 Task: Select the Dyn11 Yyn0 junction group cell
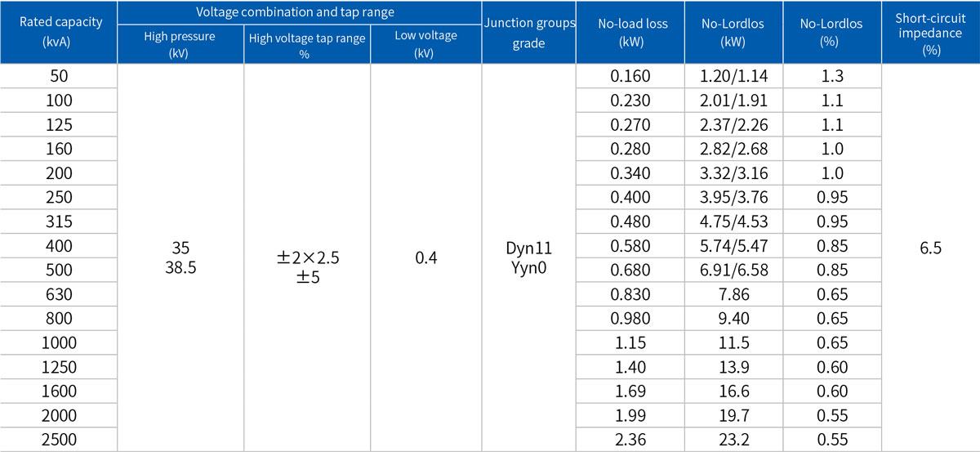coord(528,257)
